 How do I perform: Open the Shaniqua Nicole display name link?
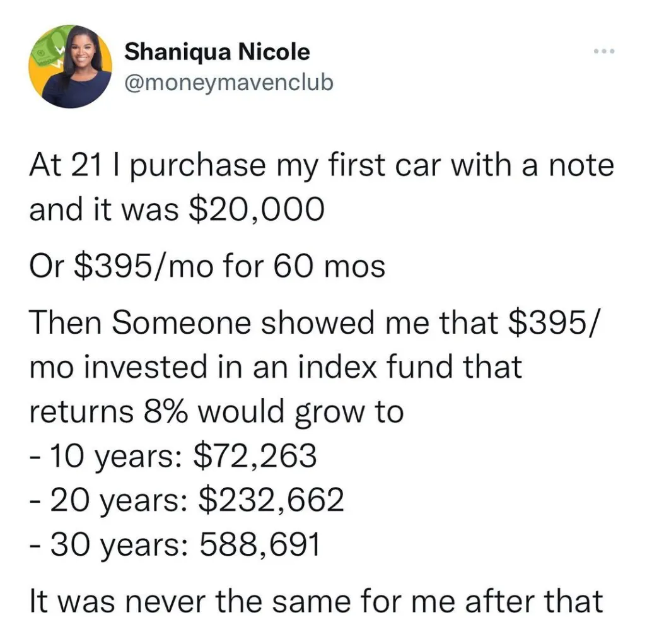(x=217, y=52)
